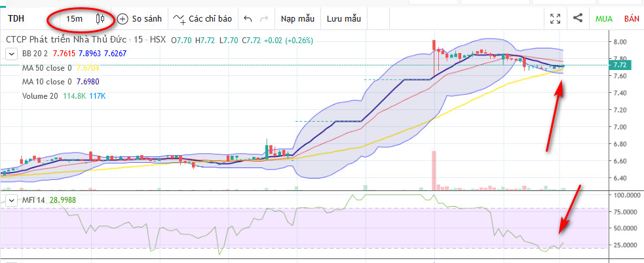The width and height of the screenshot is (644, 263).
Task: Click the MUA buy button
Action: point(604,19)
